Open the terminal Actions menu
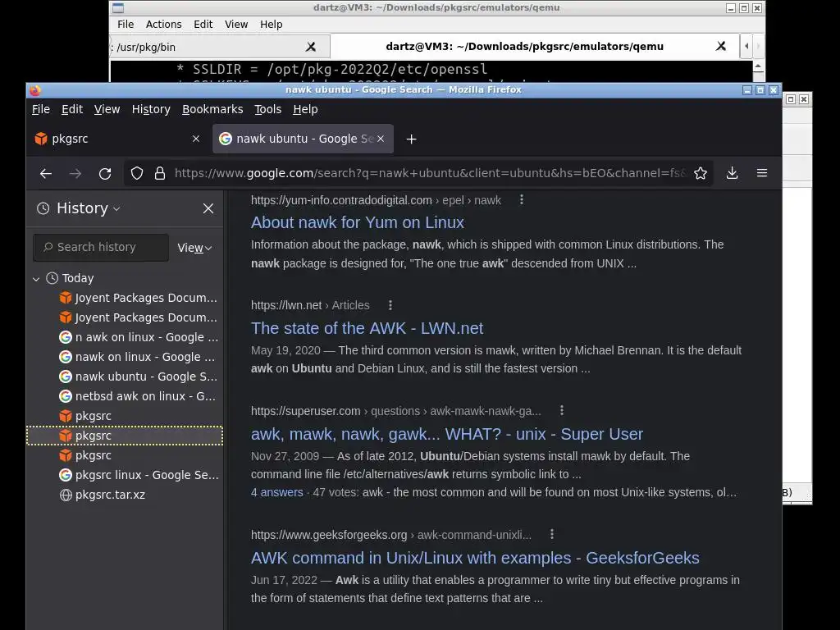The width and height of the screenshot is (840, 630). pos(163,25)
